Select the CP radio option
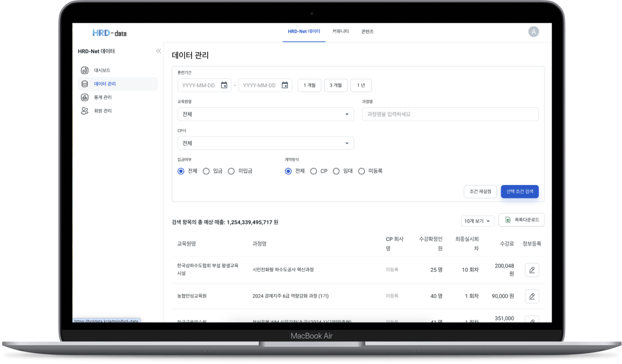The width and height of the screenshot is (622, 364). click(x=314, y=171)
